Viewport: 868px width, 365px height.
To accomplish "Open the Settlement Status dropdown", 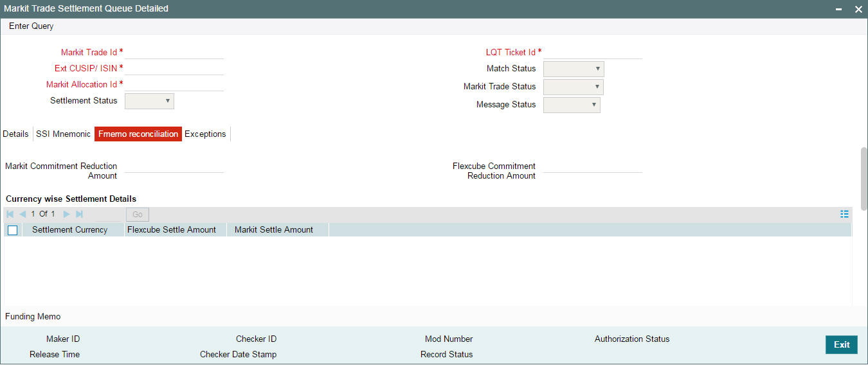I will (149, 101).
